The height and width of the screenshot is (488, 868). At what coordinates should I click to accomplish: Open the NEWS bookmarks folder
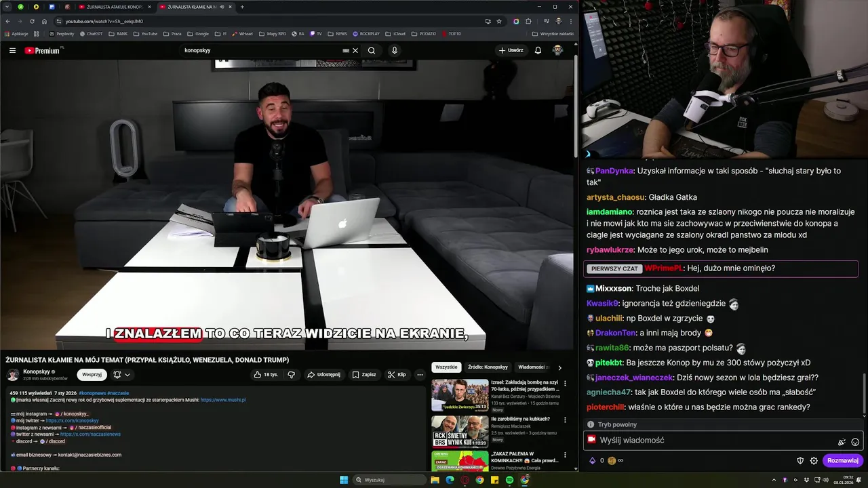click(x=338, y=33)
